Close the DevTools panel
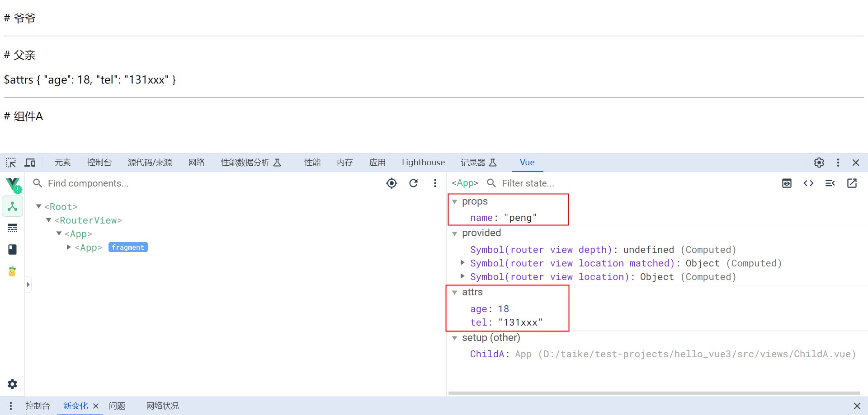 tap(856, 163)
